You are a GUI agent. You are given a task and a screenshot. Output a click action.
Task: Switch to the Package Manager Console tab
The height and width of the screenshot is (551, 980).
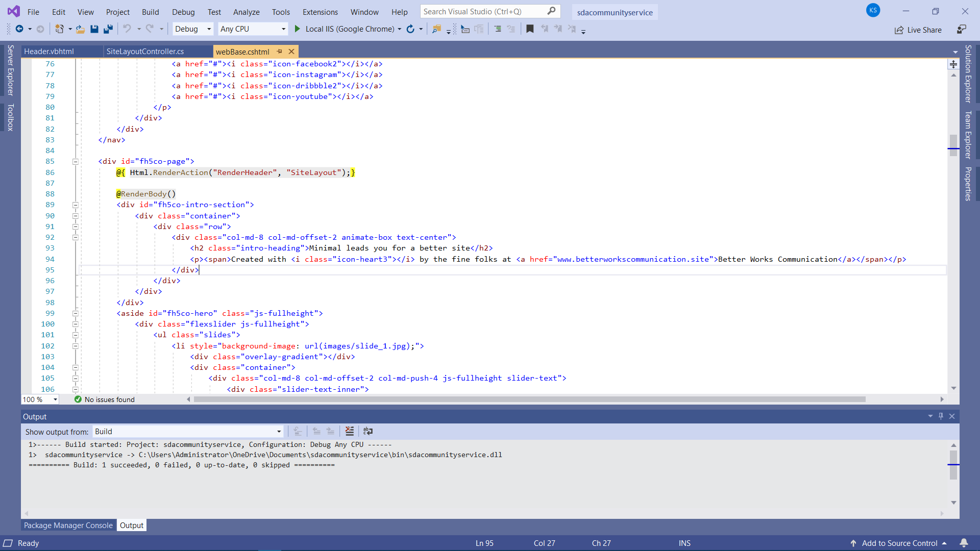click(68, 525)
